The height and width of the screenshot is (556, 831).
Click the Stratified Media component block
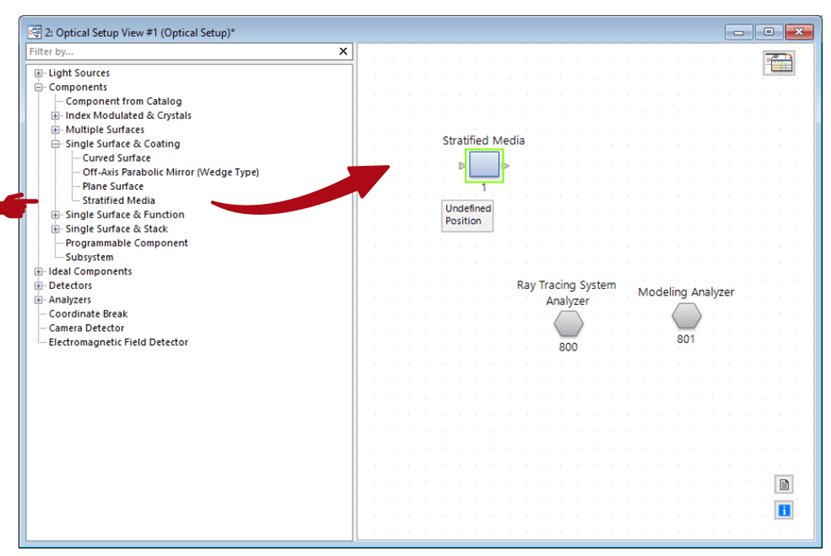[484, 165]
